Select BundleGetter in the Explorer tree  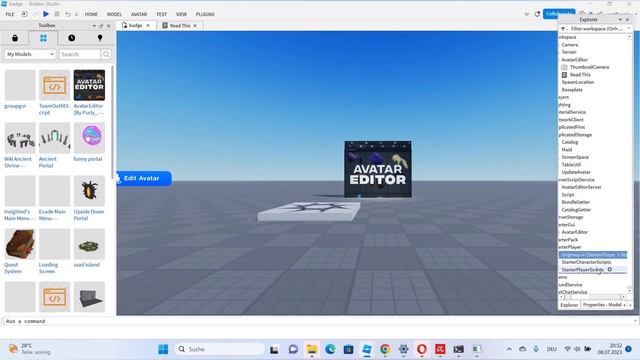point(576,202)
